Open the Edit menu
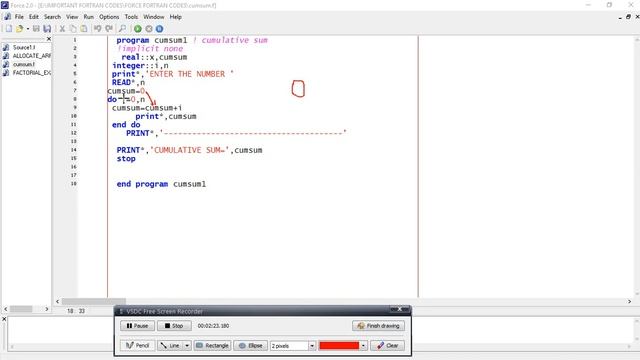 (x=33, y=17)
